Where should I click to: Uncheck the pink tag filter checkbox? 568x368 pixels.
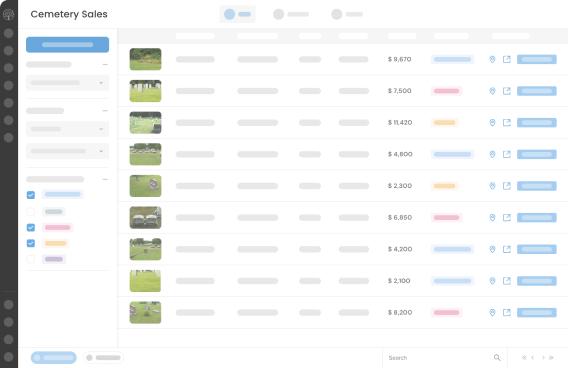pyautogui.click(x=31, y=227)
